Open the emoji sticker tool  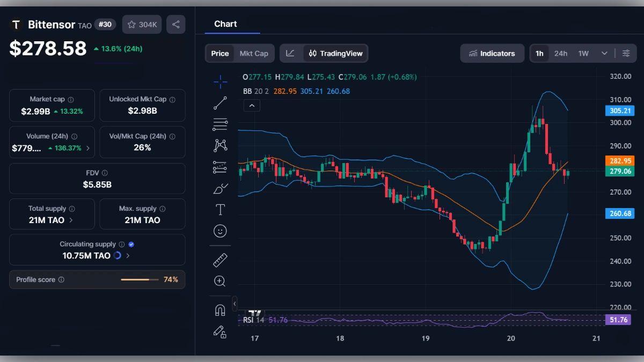[x=220, y=231]
